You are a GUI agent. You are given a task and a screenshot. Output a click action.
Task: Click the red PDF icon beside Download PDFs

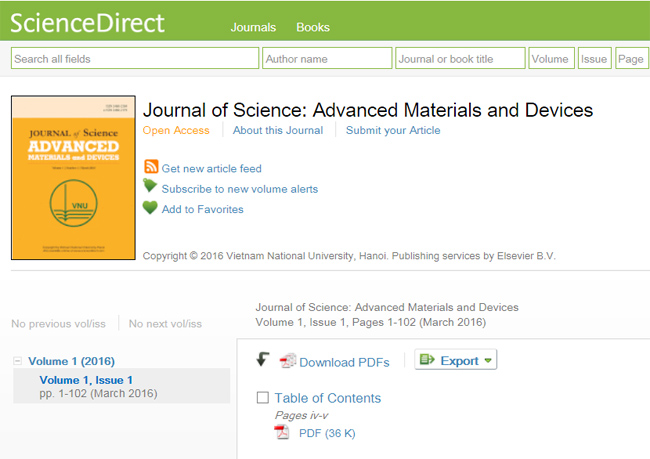(x=288, y=361)
